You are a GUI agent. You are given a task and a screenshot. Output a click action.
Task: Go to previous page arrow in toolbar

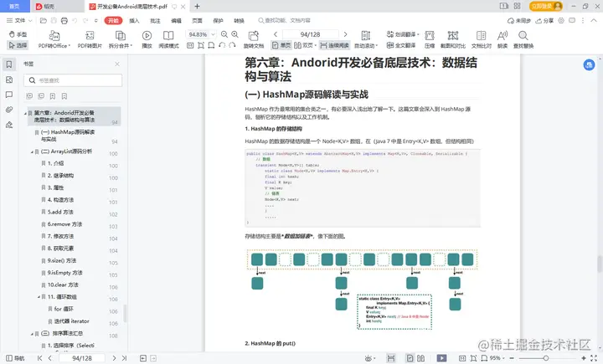(x=276, y=34)
